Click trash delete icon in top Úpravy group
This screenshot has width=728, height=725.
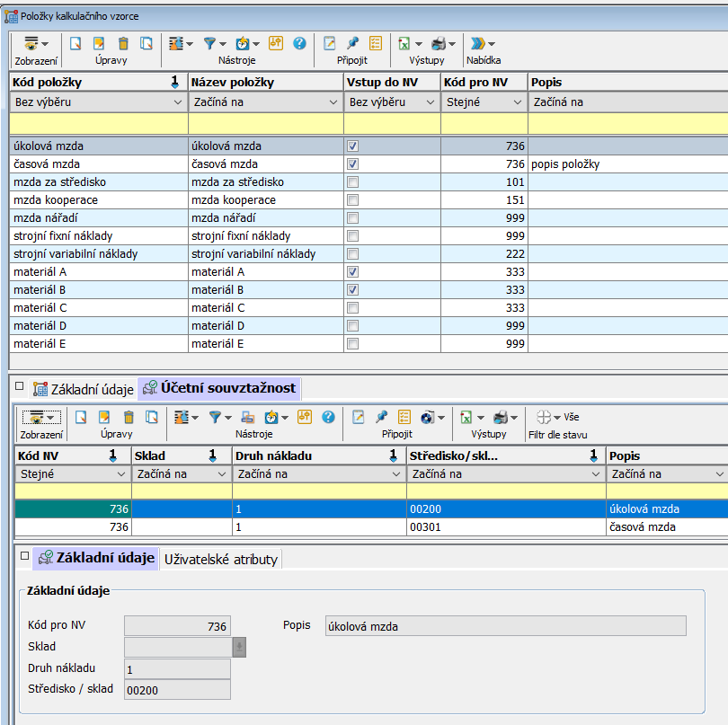pyautogui.click(x=123, y=44)
